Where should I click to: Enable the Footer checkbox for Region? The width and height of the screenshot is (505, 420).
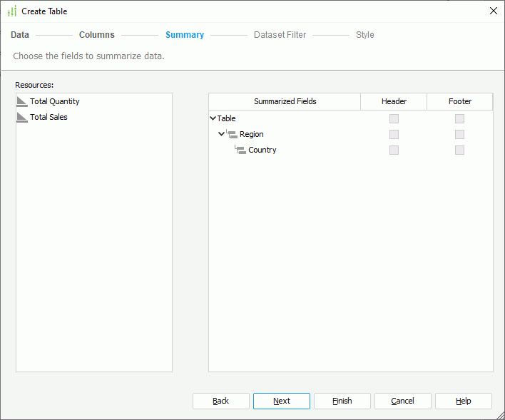(460, 135)
